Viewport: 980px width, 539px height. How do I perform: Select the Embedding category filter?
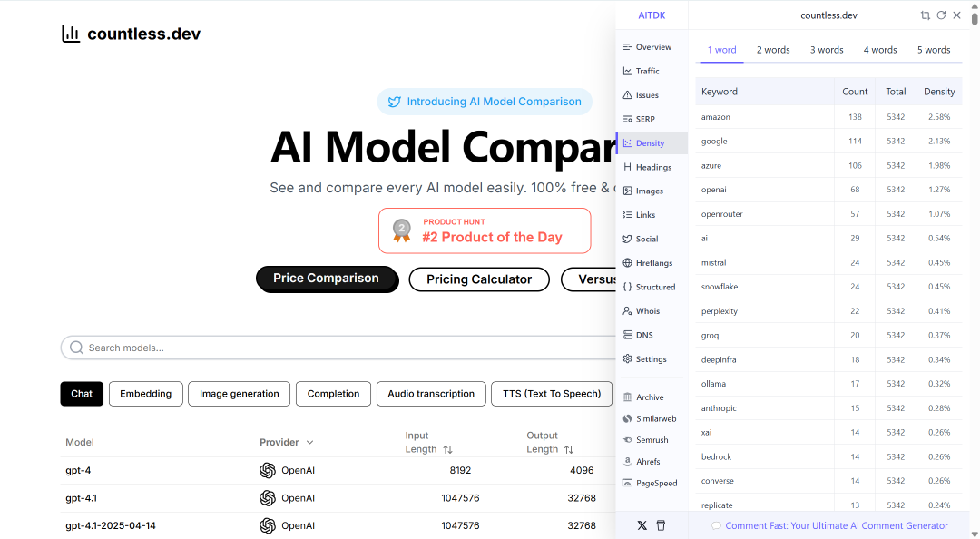145,394
